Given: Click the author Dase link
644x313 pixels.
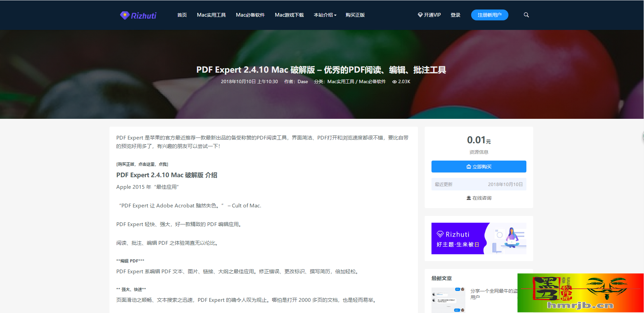Looking at the screenshot, I should [x=303, y=82].
